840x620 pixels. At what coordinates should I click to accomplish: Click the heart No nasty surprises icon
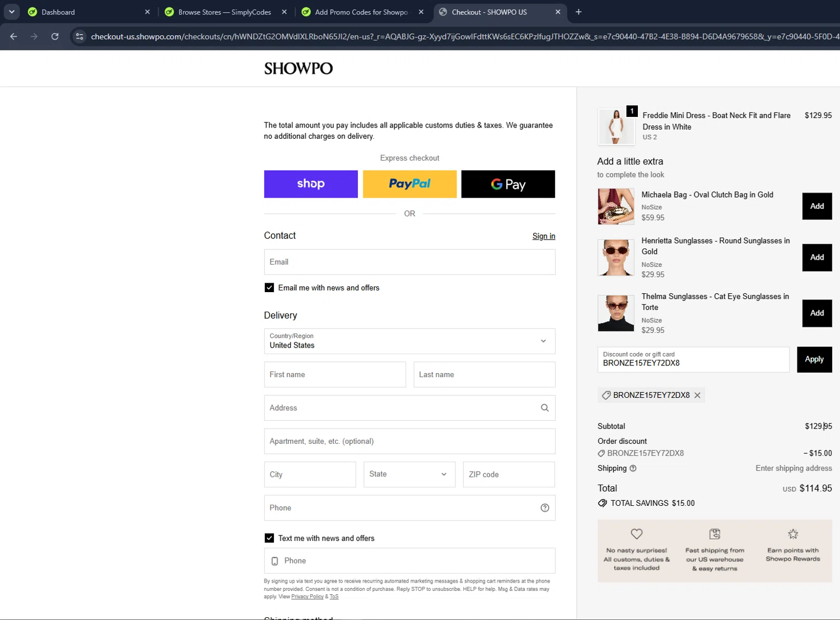[x=637, y=534]
